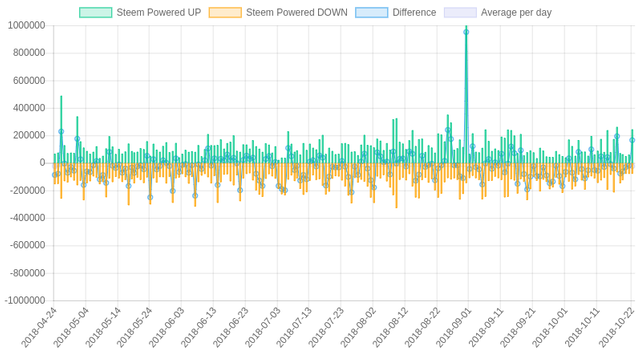Click the 'Steem Powered DOWN' legend label
The width and height of the screenshot is (640, 361).
(297, 13)
